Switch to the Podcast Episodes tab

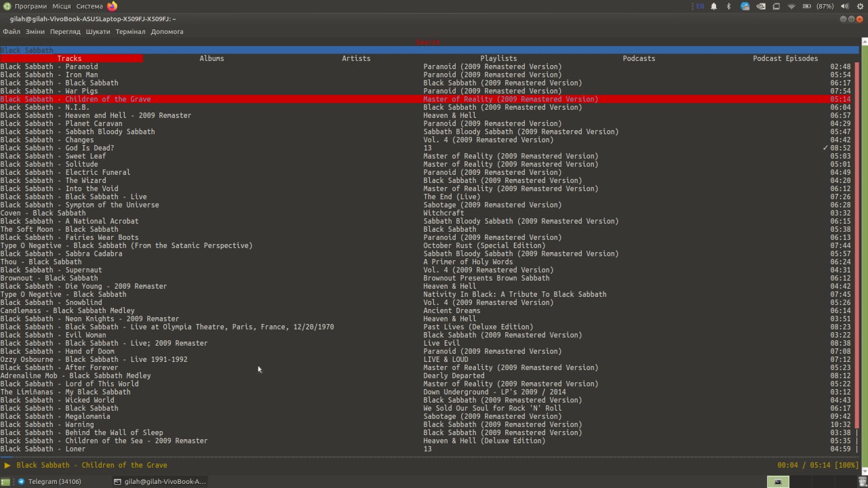click(785, 58)
